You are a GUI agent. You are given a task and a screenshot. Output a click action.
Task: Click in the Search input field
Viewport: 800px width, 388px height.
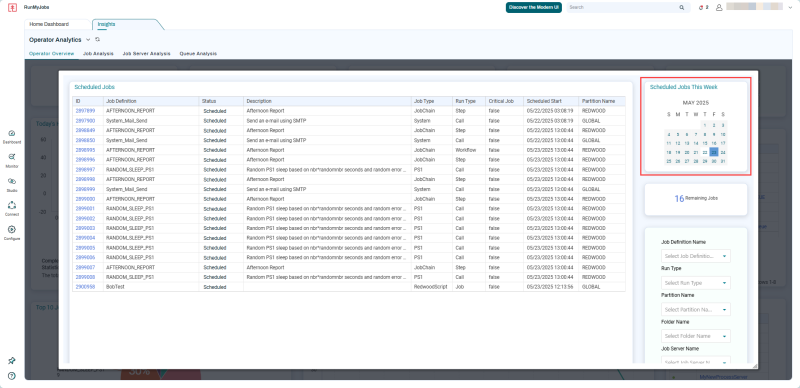pyautogui.click(x=622, y=8)
